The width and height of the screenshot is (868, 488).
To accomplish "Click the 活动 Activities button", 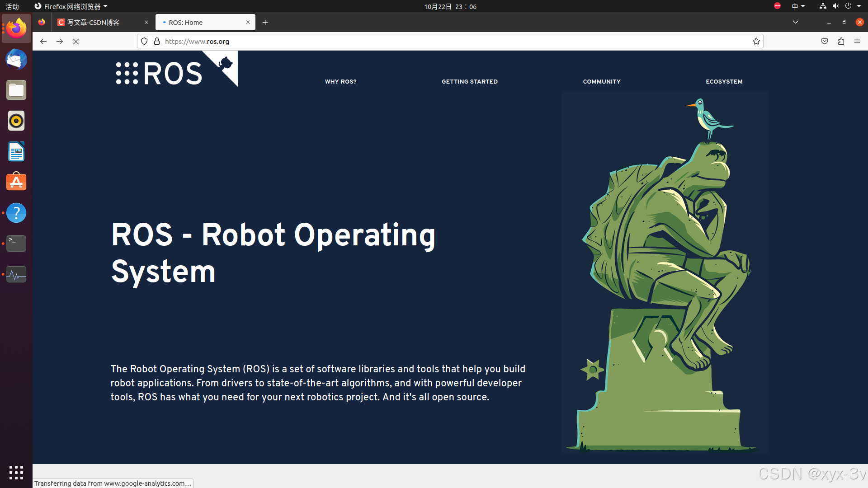I will point(12,6).
